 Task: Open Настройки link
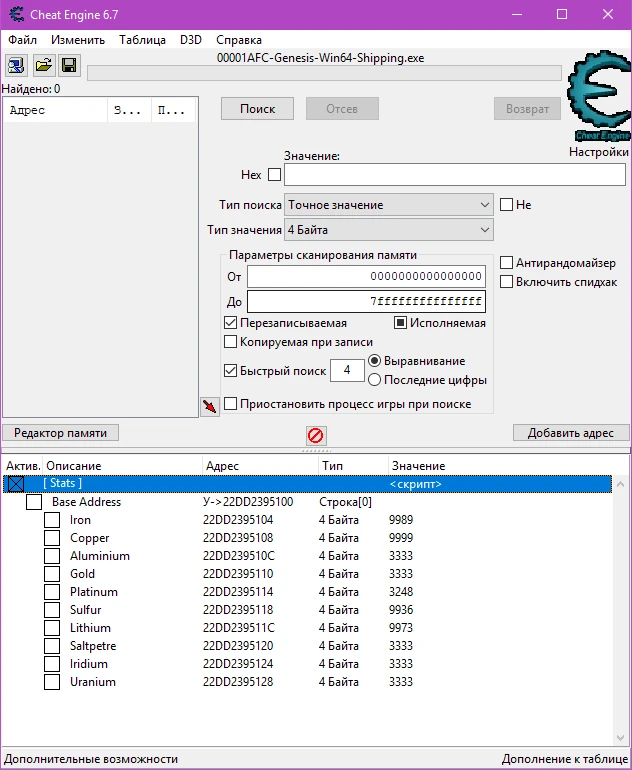pyautogui.click(x=598, y=152)
